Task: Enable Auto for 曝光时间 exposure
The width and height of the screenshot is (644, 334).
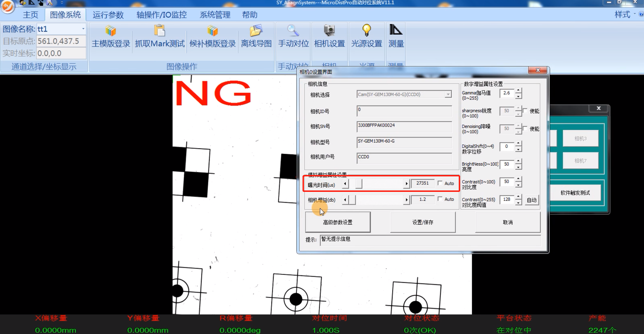Action: pos(440,183)
